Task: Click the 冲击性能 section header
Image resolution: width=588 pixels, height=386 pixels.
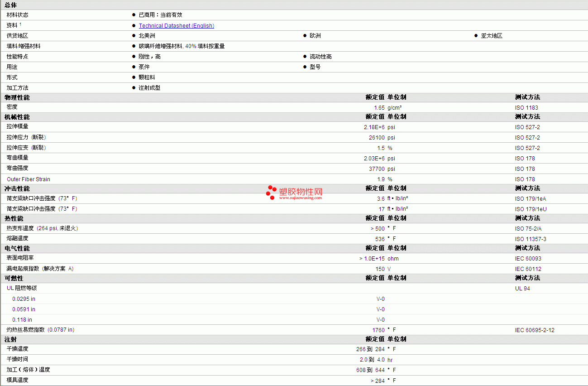Action: (17, 188)
